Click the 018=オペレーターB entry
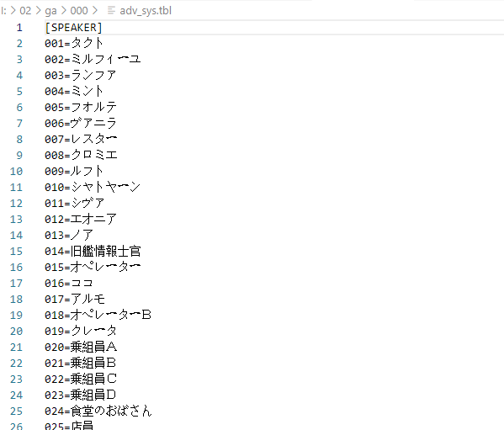 point(98,316)
